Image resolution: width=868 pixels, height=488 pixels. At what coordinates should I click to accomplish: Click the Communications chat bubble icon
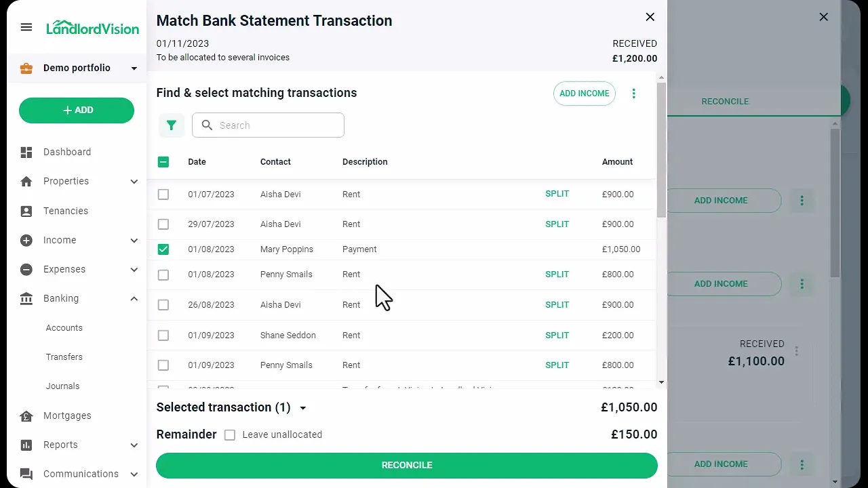point(26,474)
